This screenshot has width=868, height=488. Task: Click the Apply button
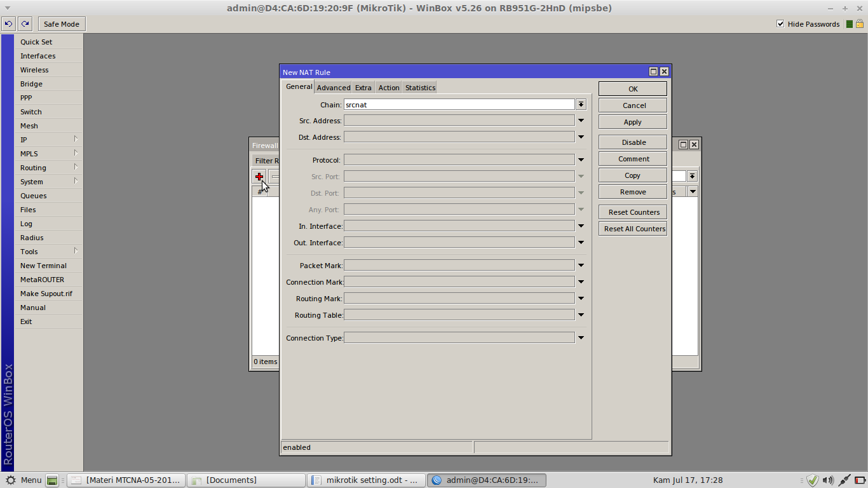click(633, 122)
